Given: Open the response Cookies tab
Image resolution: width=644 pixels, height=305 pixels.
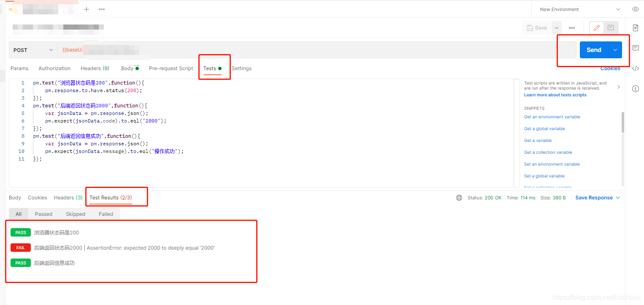Looking at the screenshot, I should point(38,198).
